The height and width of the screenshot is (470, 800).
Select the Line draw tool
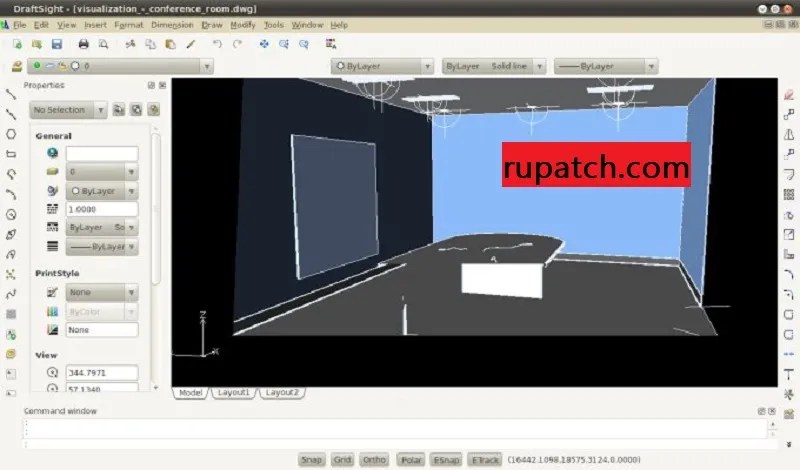11,94
